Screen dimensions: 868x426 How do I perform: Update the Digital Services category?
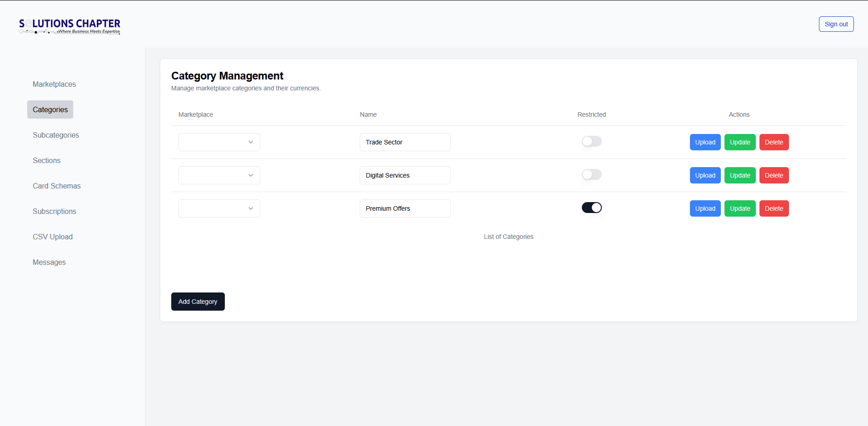pos(739,175)
